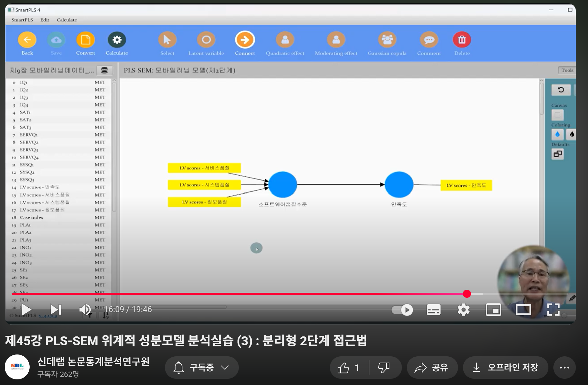This screenshot has width=588, height=385.
Task: Play the YouTube video
Action: pyautogui.click(x=26, y=310)
